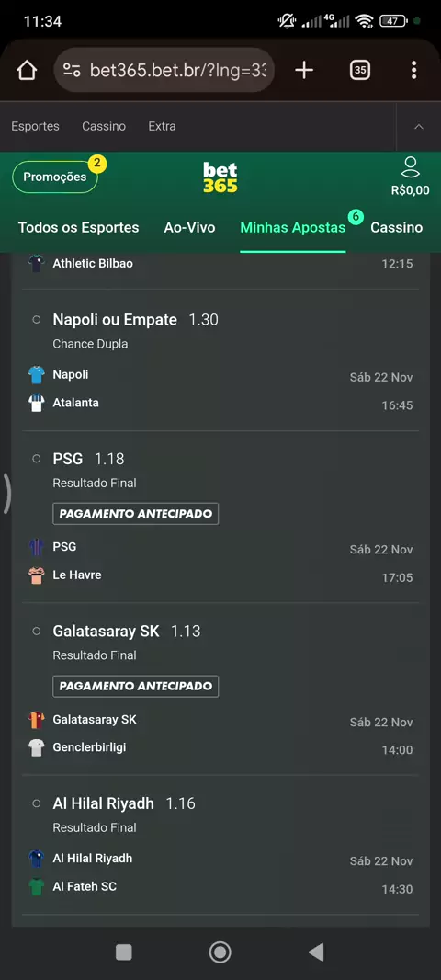
Task: Select the Al Hilal Riyadh status circle
Action: pyautogui.click(x=36, y=803)
